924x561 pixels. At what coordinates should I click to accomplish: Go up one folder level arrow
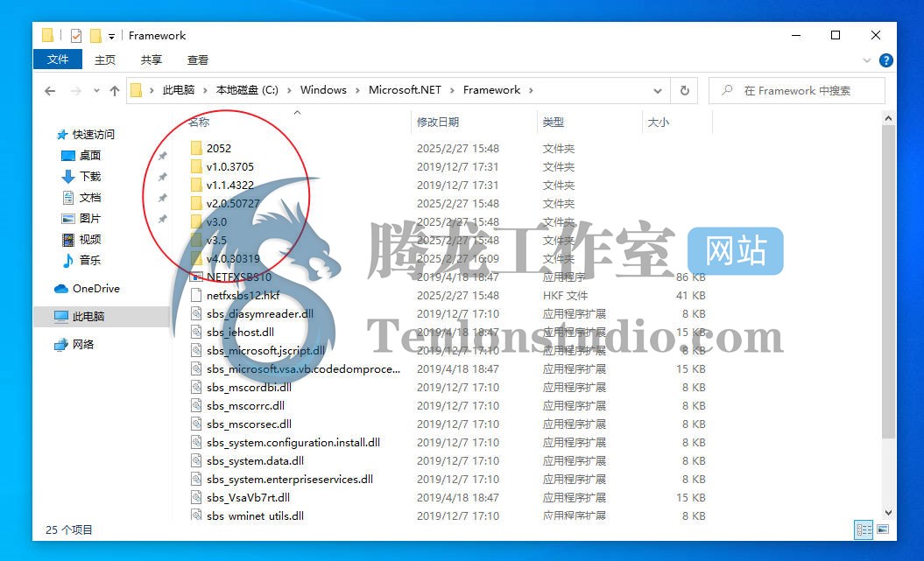coord(115,91)
